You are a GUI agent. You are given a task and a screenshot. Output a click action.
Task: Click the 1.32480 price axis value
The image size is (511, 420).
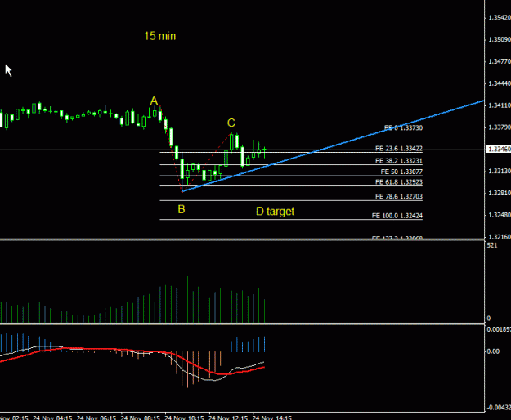(500, 215)
